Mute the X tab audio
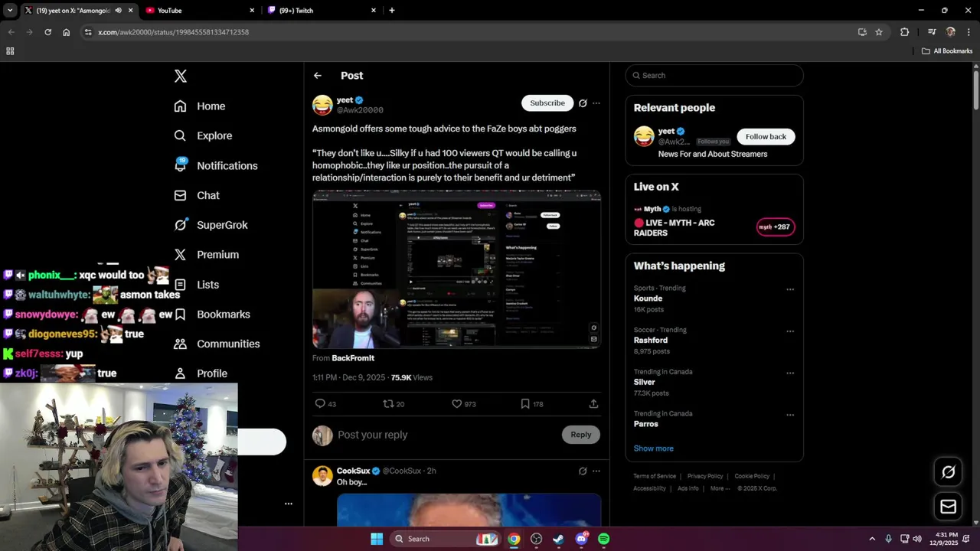 tap(118, 11)
